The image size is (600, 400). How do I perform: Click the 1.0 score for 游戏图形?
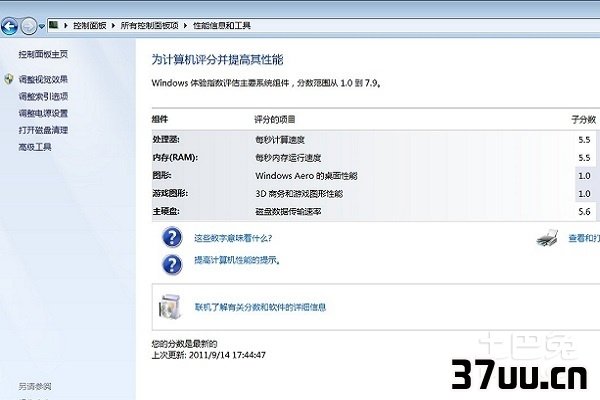584,194
